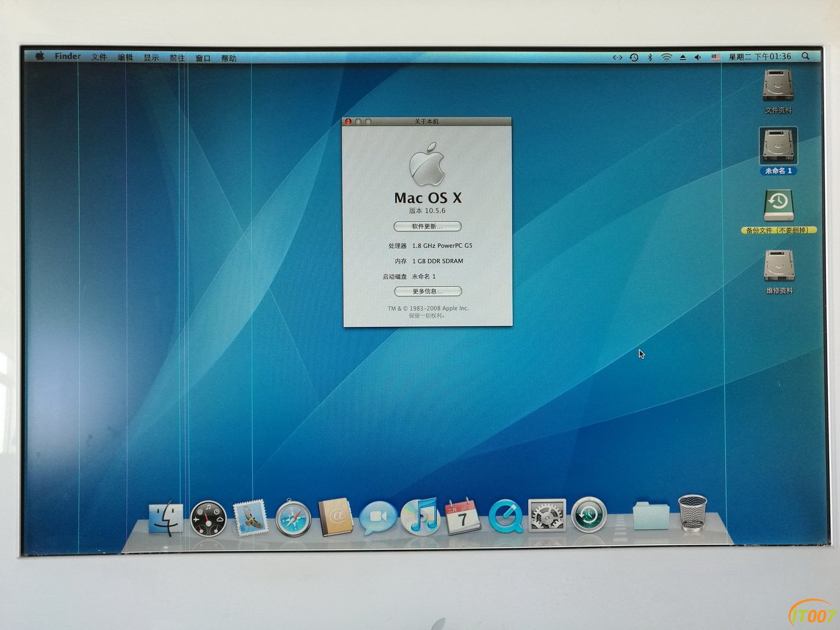840x630 pixels.
Task: Close the 关于本机 window
Action: (348, 122)
